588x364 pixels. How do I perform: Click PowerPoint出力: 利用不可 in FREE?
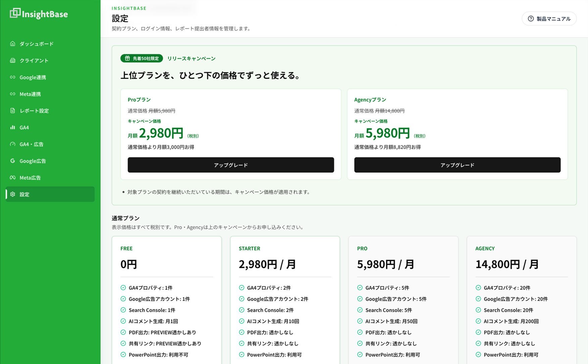click(158, 355)
